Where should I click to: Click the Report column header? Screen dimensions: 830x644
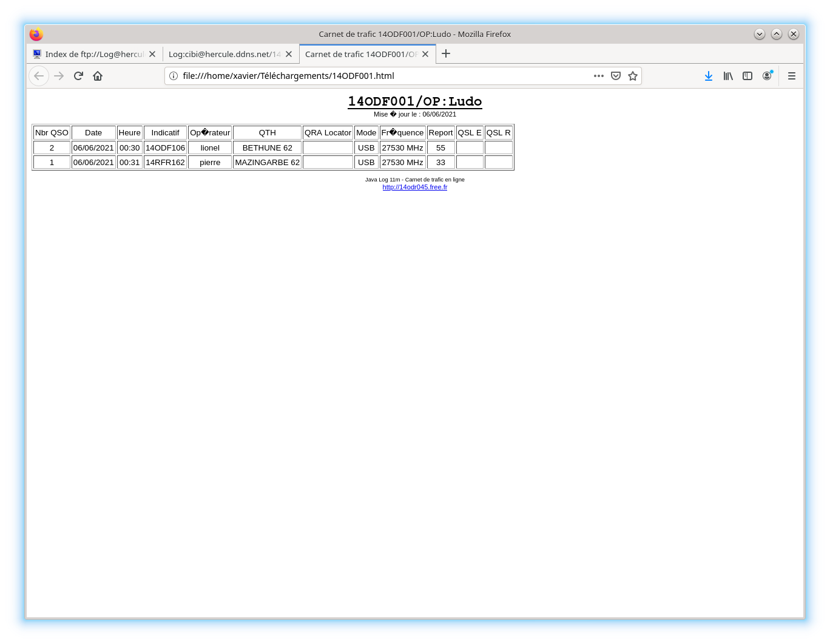pos(440,133)
